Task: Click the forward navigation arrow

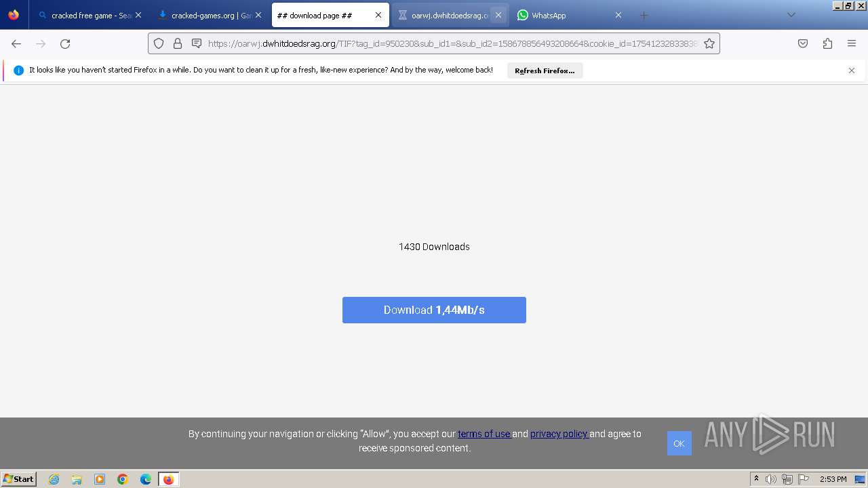Action: point(41,43)
